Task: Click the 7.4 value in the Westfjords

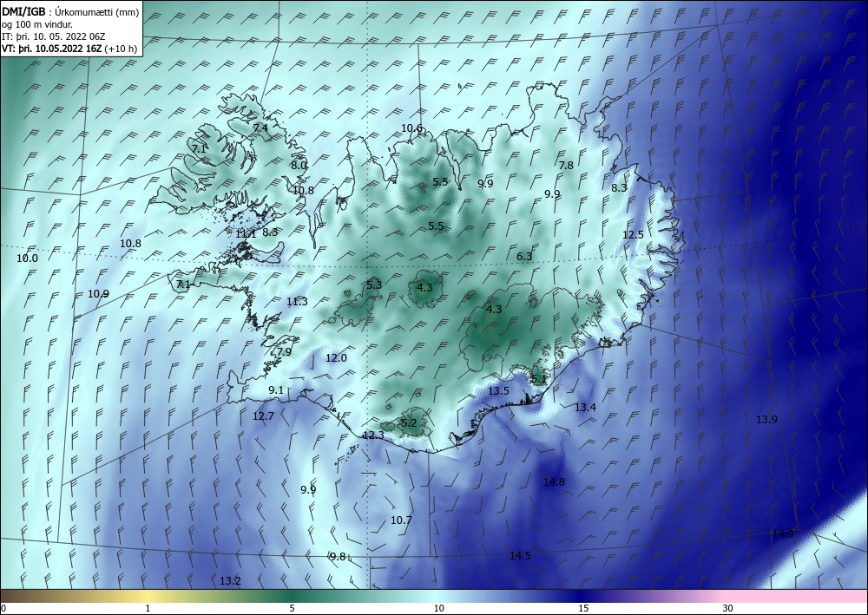Action: pos(260,128)
